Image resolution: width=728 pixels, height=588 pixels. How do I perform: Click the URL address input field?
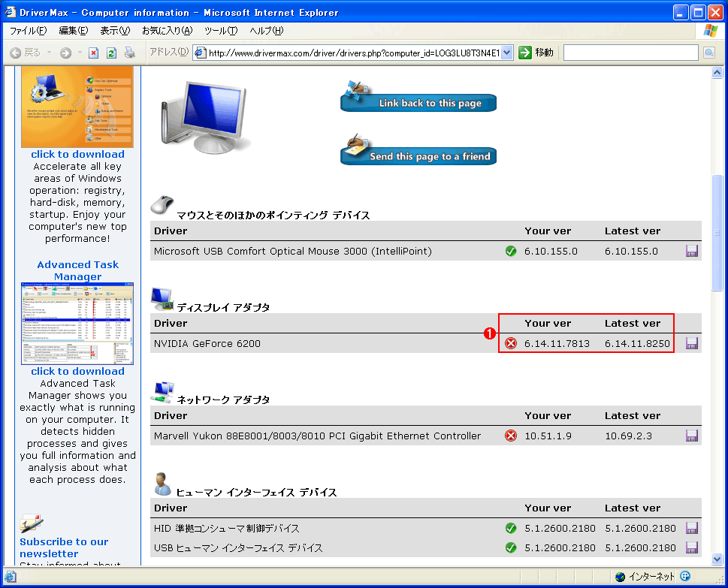tap(354, 53)
